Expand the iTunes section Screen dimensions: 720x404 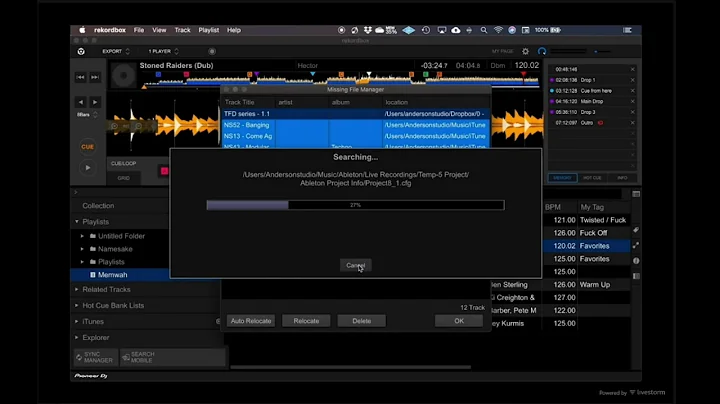[x=77, y=321]
